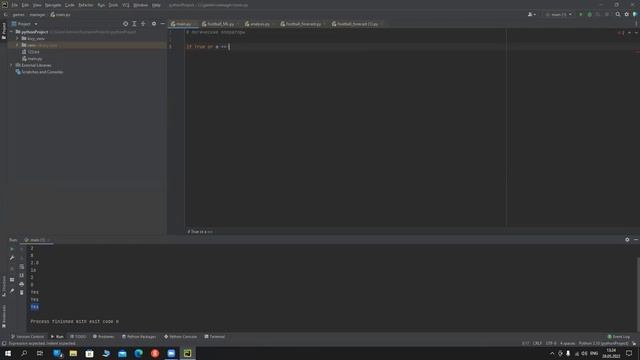
Task: Open Python Console tool window
Action: 180,337
